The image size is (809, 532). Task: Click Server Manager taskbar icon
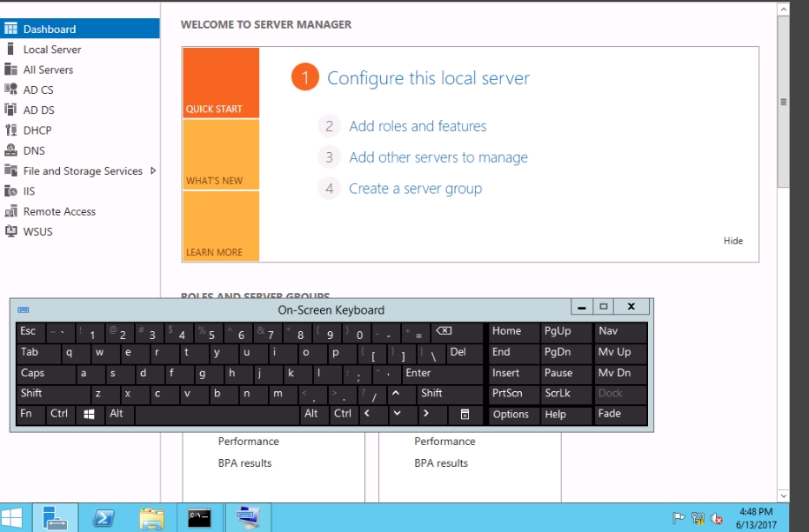pos(55,517)
